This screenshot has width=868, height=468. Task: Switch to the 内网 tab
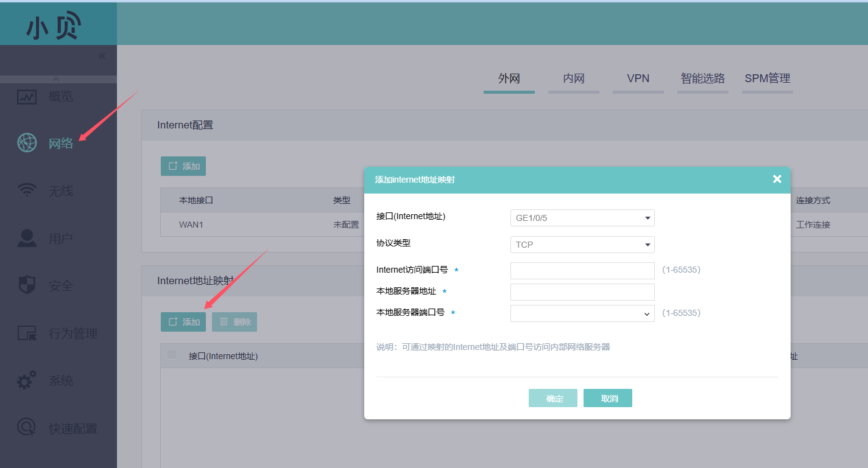pyautogui.click(x=574, y=79)
